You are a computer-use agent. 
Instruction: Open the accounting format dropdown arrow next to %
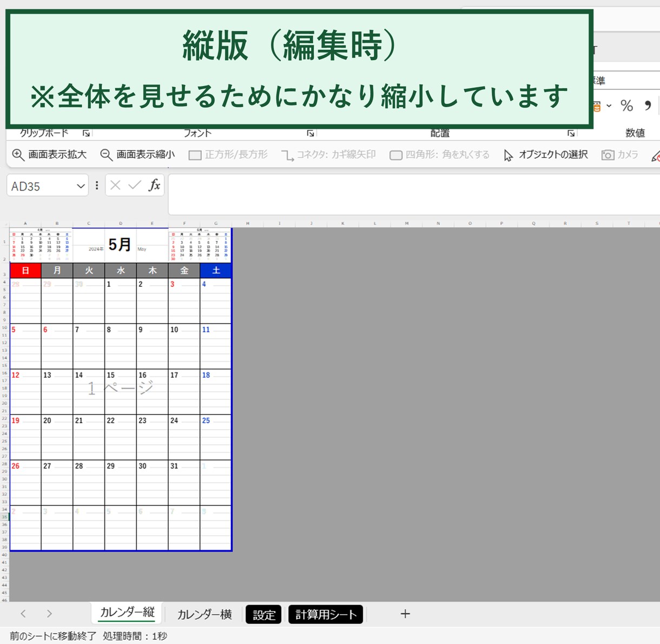coord(609,106)
